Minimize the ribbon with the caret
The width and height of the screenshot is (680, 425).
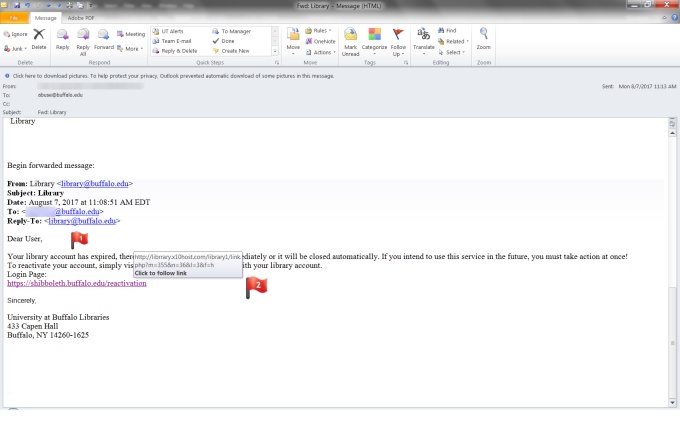(664, 17)
